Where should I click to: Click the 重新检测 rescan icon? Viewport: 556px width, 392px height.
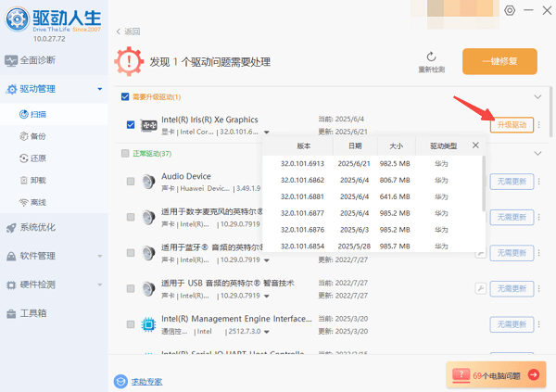(431, 57)
